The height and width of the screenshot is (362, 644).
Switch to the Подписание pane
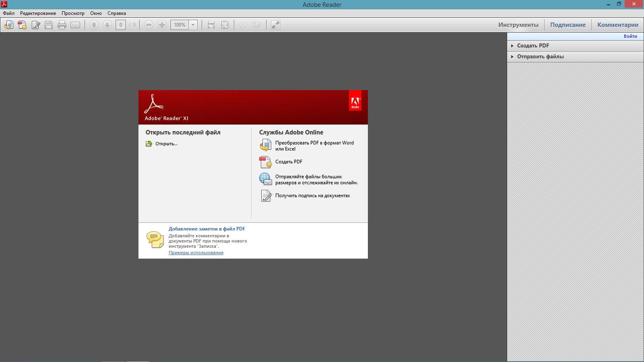(568, 25)
